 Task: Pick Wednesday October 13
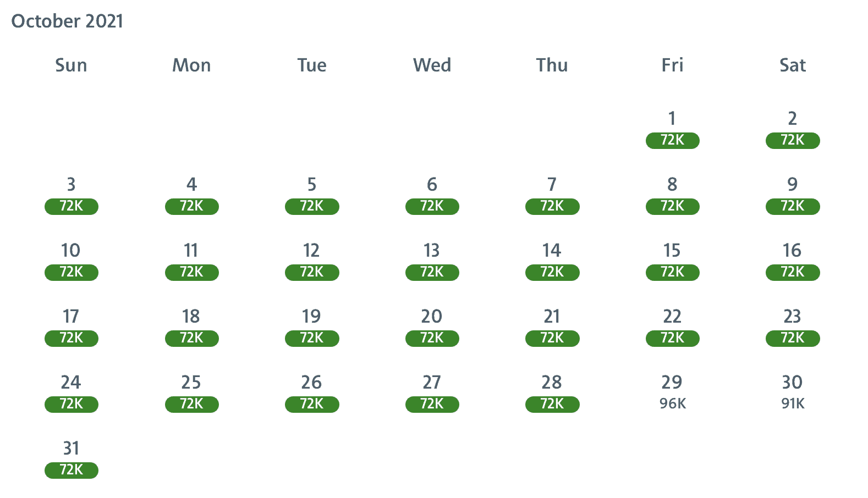point(432,262)
